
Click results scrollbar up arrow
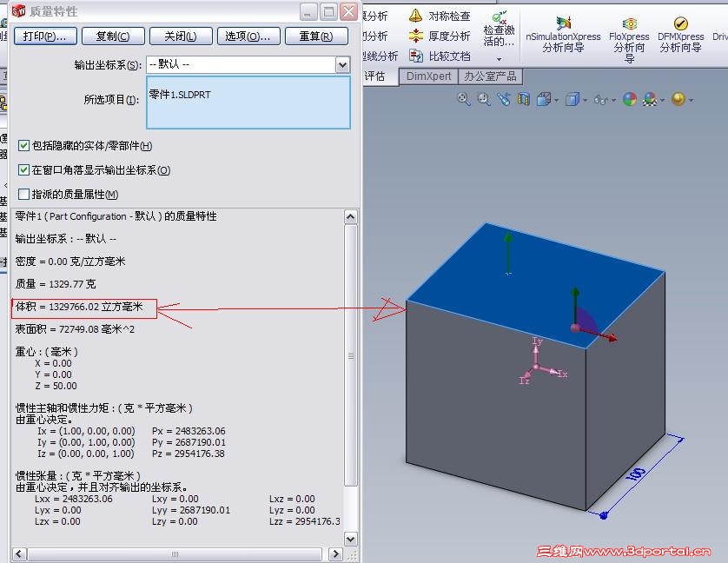click(x=351, y=217)
